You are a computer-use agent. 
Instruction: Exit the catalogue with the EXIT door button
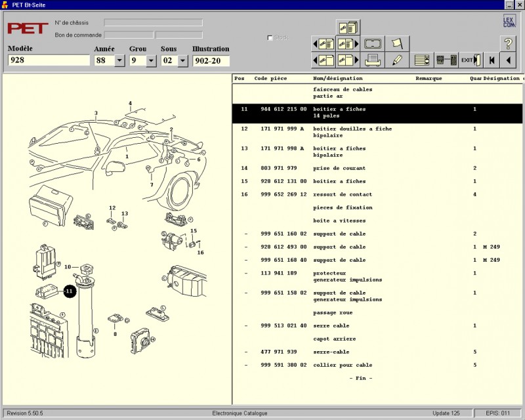(x=471, y=60)
